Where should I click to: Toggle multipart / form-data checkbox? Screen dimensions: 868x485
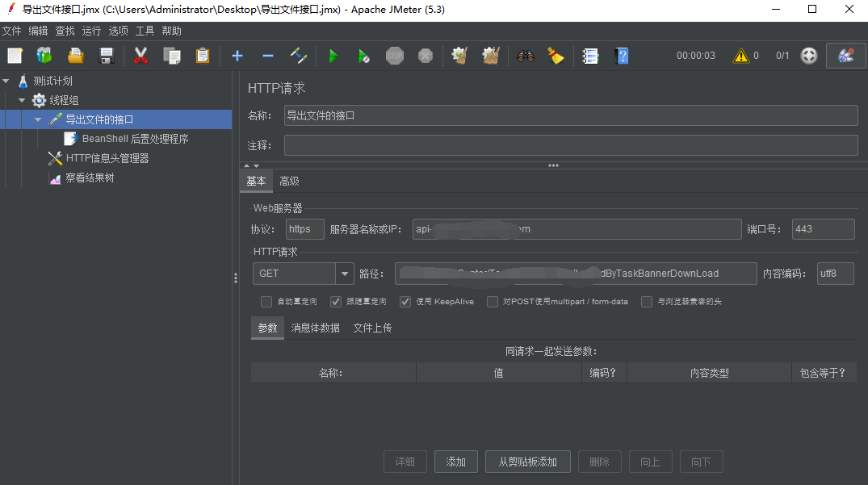click(492, 301)
